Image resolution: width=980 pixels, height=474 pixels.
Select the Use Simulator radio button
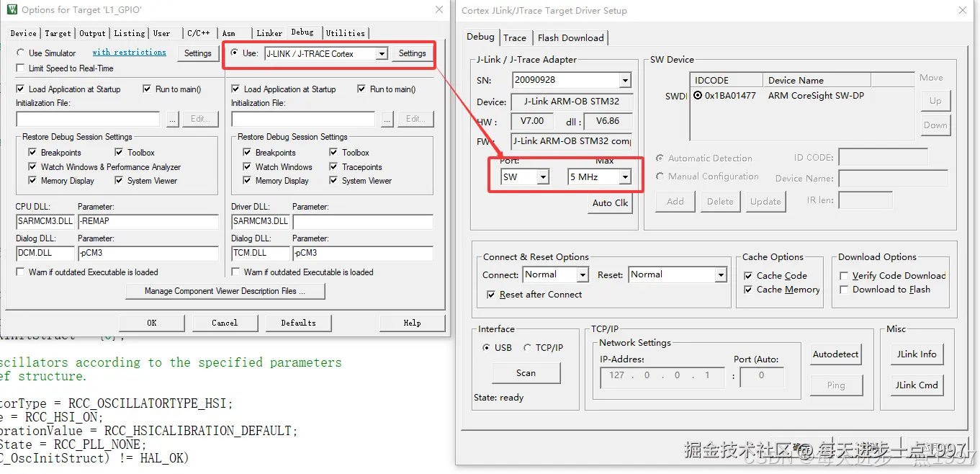[x=21, y=53]
